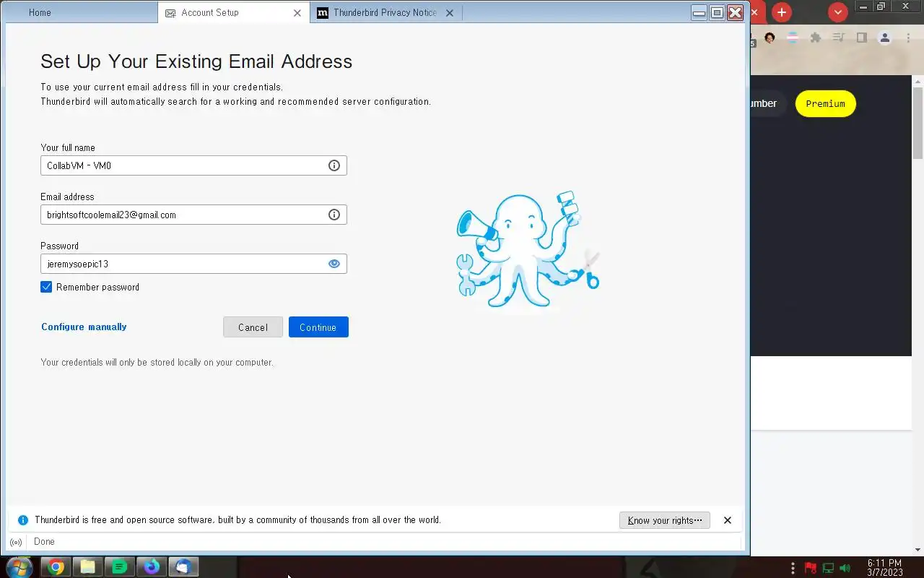Open File Explorer from the taskbar
The height and width of the screenshot is (578, 924).
coord(87,567)
